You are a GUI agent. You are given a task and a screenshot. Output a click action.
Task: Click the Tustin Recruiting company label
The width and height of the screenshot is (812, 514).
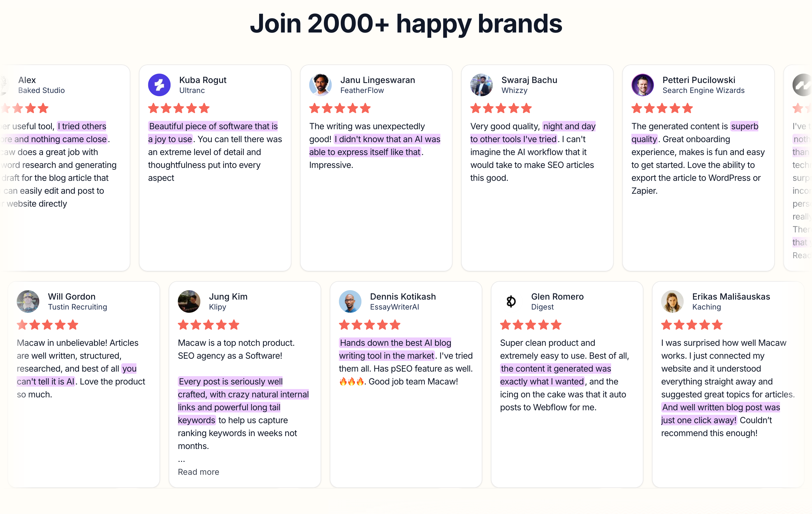coord(78,307)
